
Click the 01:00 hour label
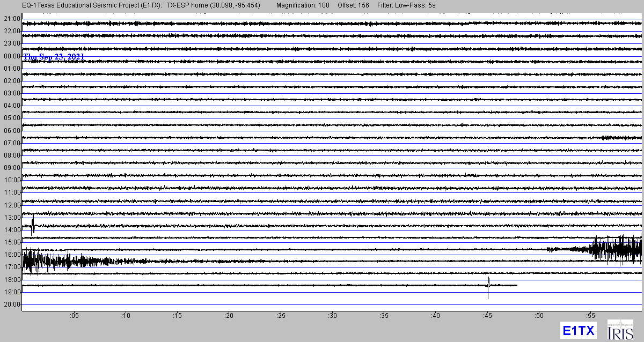coord(12,69)
